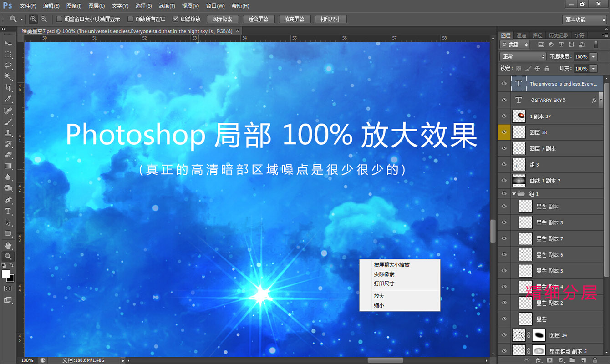
Task: Open the 类型 layer filter dropdown
Action: (x=515, y=45)
